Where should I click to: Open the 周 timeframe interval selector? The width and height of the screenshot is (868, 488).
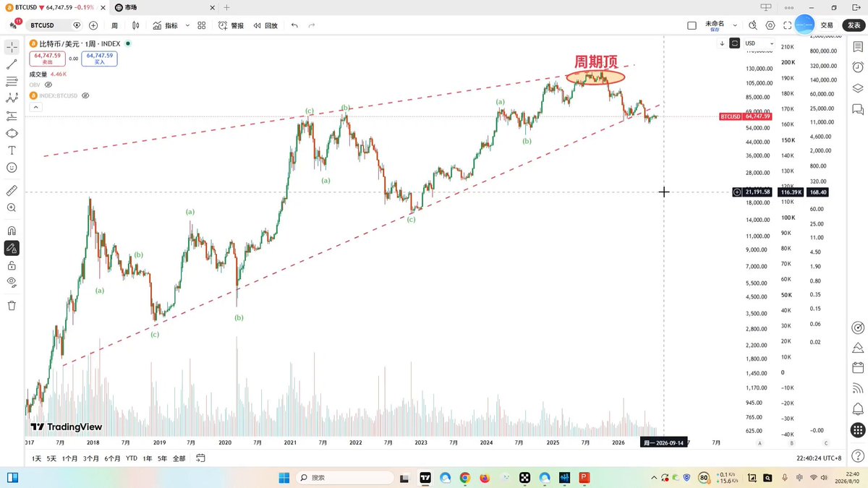click(x=114, y=25)
